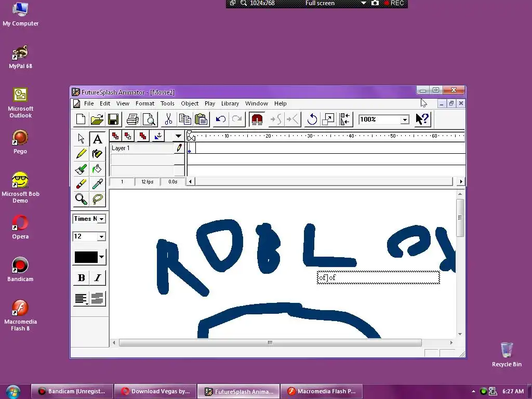
Task: Select the Text tool
Action: 97,138
